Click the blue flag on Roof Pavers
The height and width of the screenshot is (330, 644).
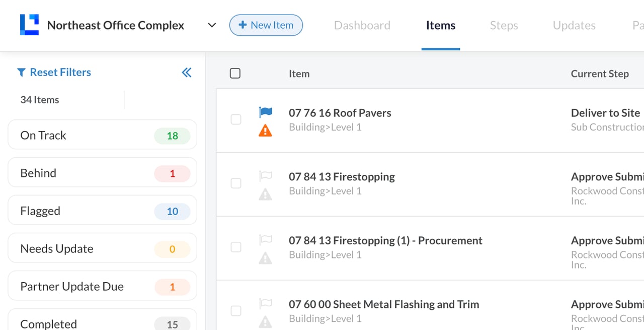coord(265,112)
